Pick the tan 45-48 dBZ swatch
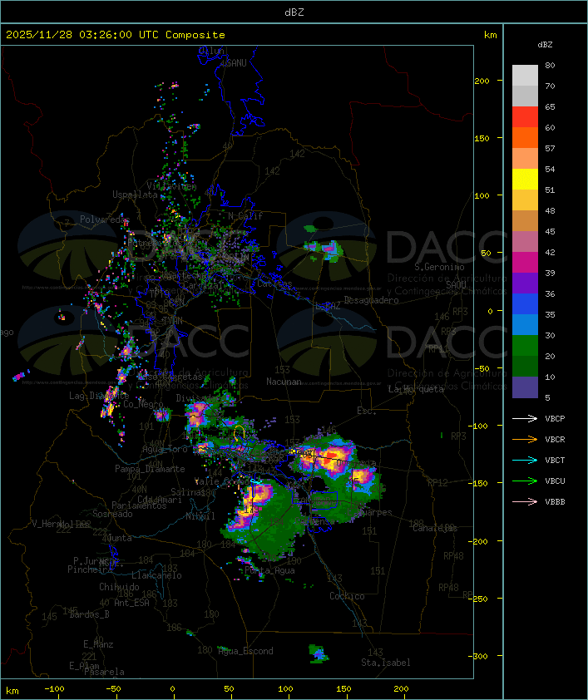 [525, 220]
